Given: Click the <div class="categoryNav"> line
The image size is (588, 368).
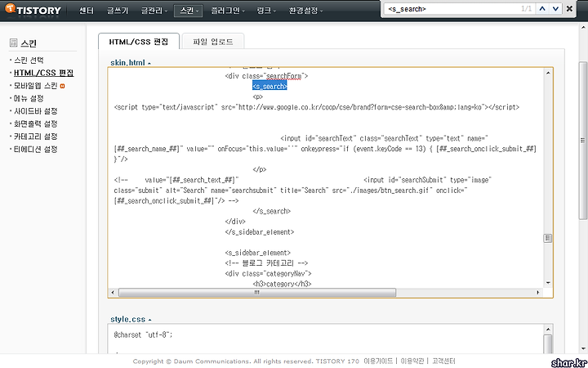Looking at the screenshot, I should tap(268, 273).
